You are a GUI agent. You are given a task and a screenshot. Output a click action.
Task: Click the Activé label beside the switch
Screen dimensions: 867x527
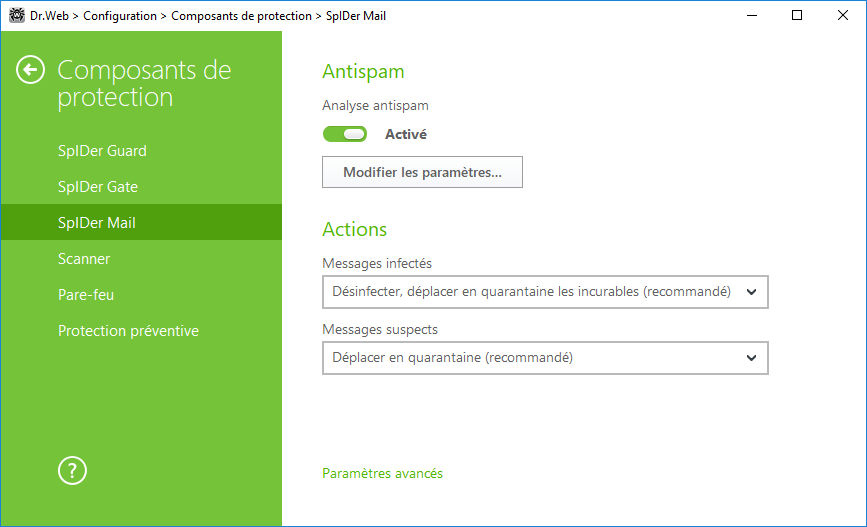point(406,134)
